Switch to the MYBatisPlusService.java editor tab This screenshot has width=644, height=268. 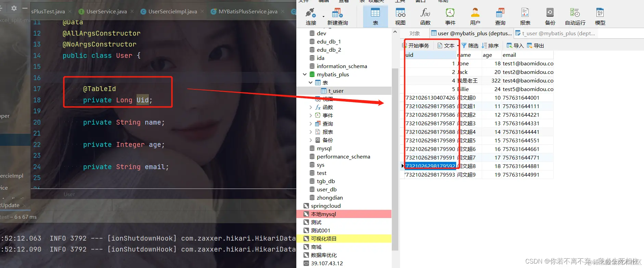248,11
